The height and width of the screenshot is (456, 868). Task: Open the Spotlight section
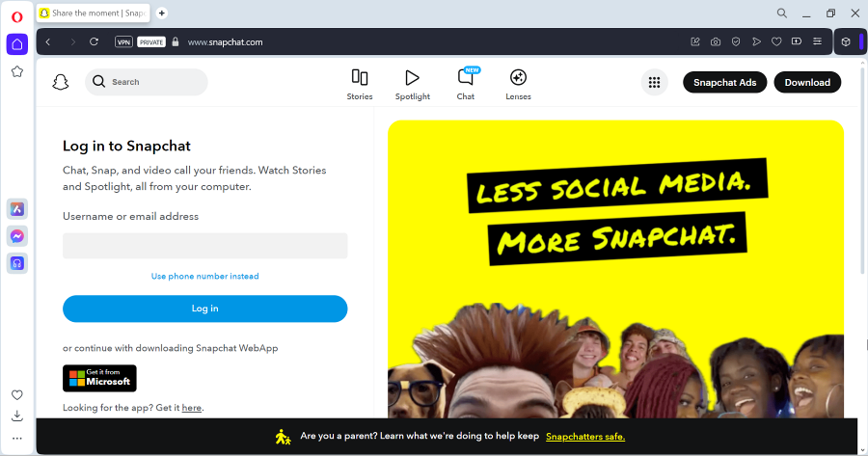413,85
